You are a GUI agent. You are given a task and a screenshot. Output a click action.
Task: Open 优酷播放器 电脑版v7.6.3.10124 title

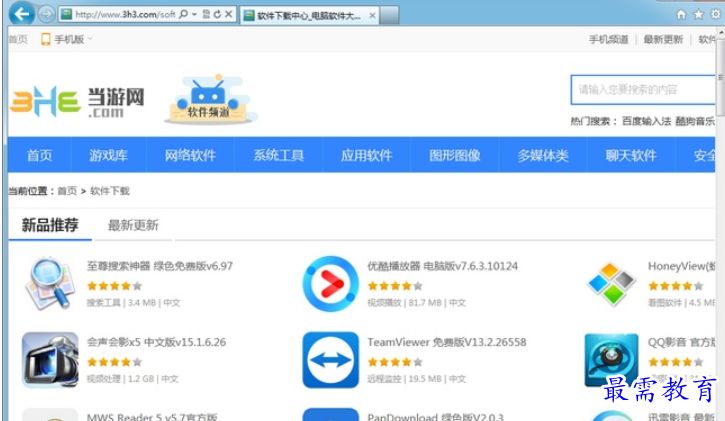point(442,266)
